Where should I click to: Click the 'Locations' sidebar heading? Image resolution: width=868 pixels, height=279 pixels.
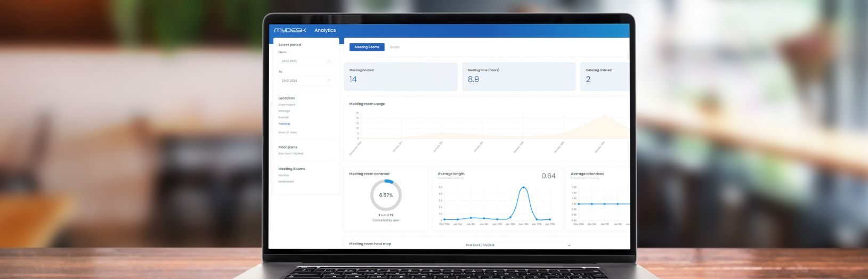pos(286,98)
